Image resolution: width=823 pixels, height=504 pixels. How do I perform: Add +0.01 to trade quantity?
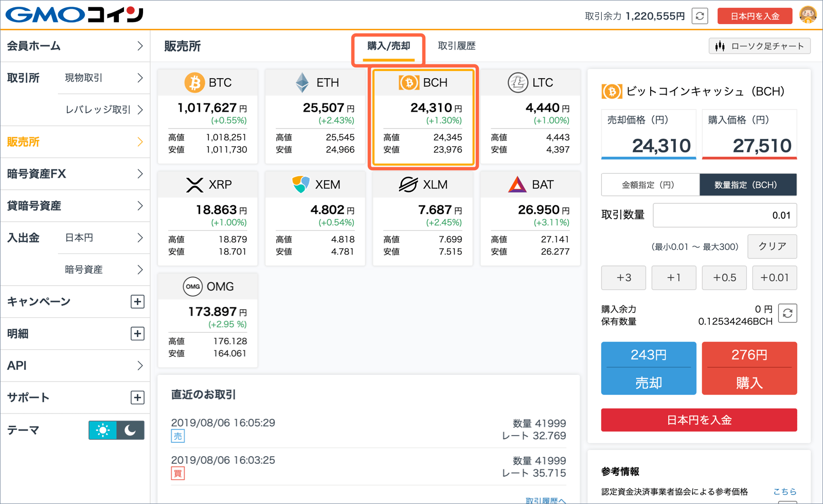coord(775,278)
